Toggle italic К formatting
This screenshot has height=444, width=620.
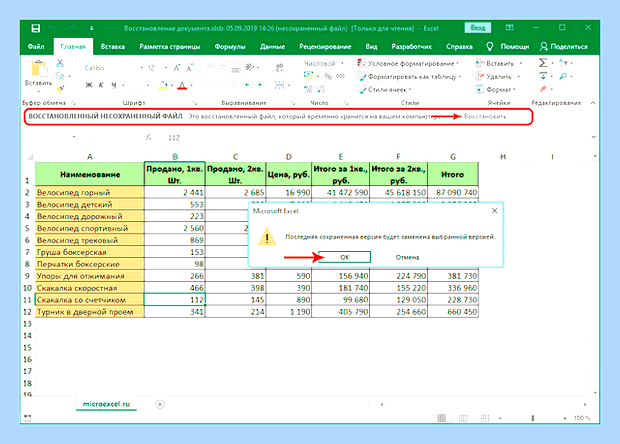pyautogui.click(x=101, y=85)
